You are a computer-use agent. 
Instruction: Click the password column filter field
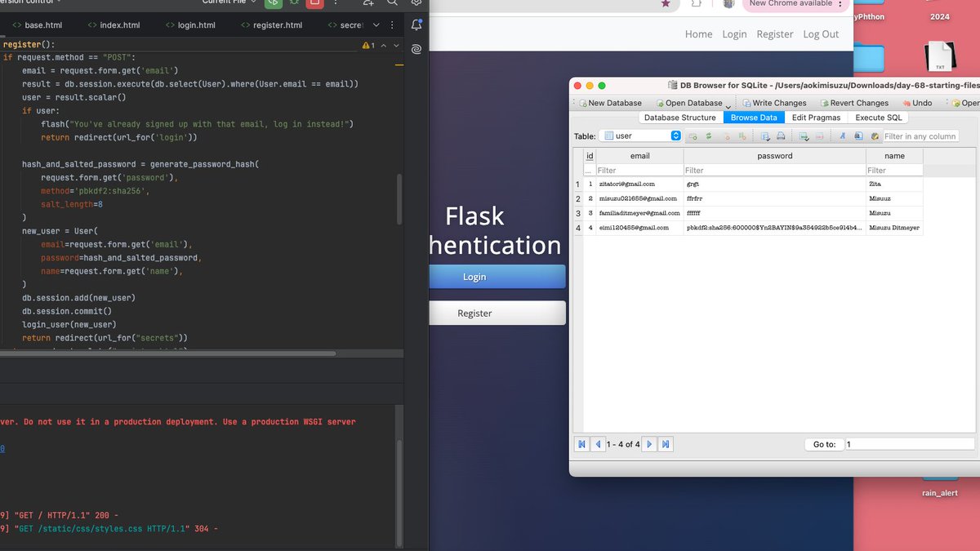click(774, 171)
